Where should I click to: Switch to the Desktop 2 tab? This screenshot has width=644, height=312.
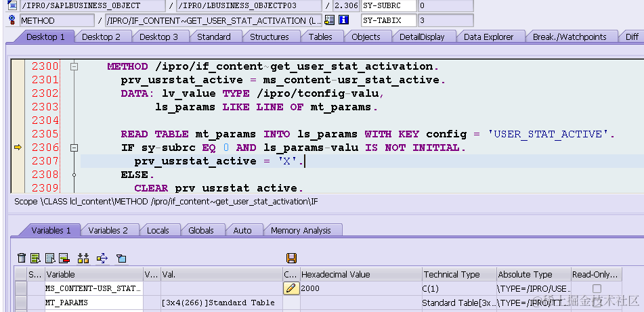click(101, 37)
